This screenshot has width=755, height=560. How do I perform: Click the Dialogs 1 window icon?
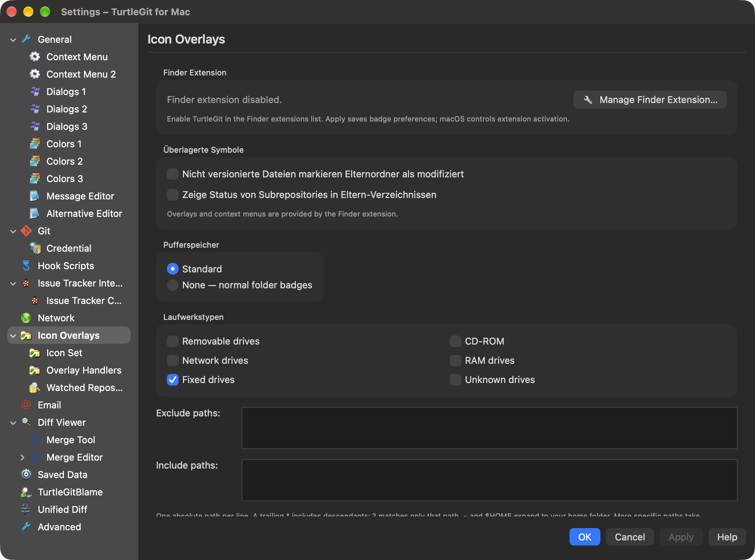35,91
